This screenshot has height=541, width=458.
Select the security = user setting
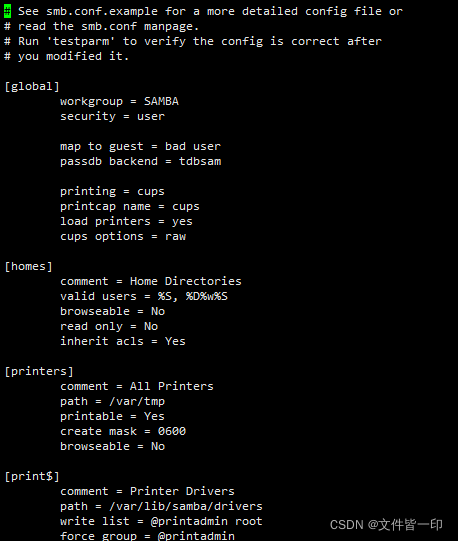click(x=113, y=116)
